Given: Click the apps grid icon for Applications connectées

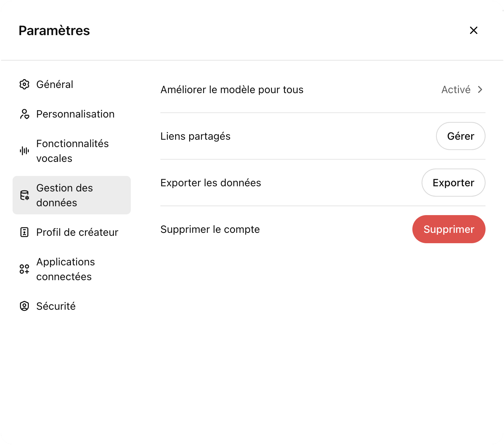Looking at the screenshot, I should point(24,269).
